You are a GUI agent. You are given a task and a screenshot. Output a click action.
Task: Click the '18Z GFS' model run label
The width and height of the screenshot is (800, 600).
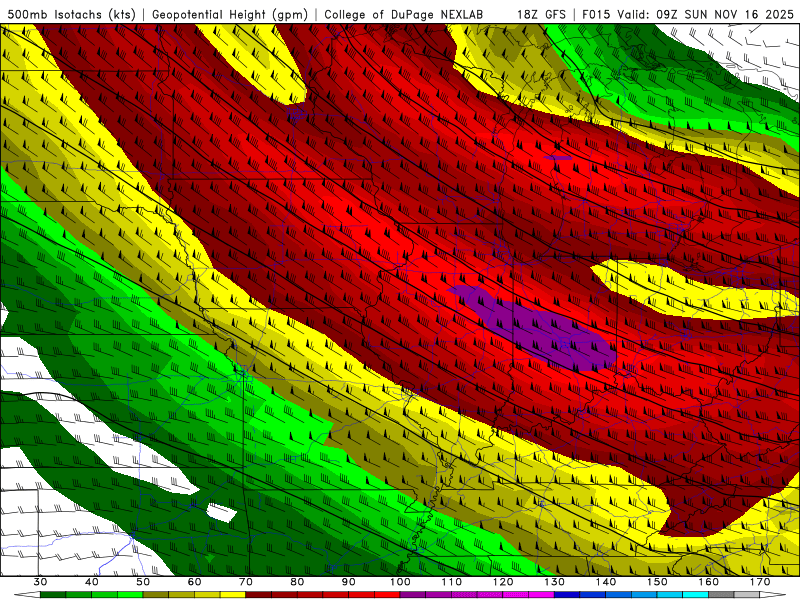coord(541,14)
